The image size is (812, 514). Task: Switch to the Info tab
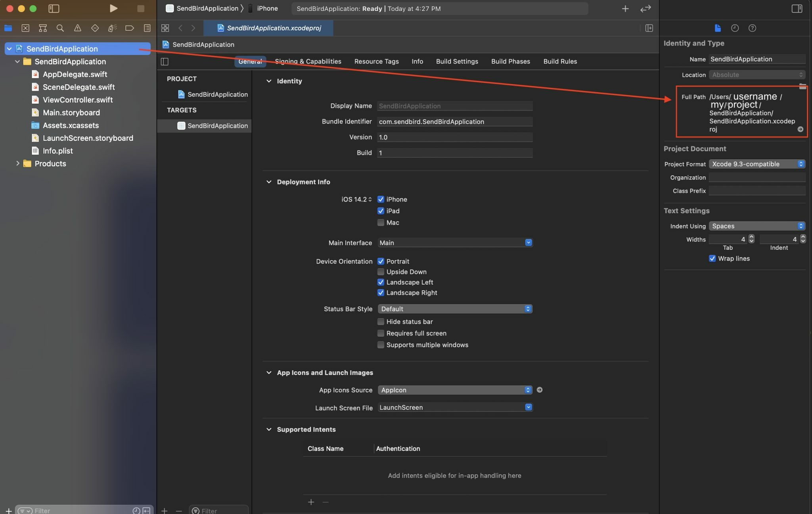[417, 61]
